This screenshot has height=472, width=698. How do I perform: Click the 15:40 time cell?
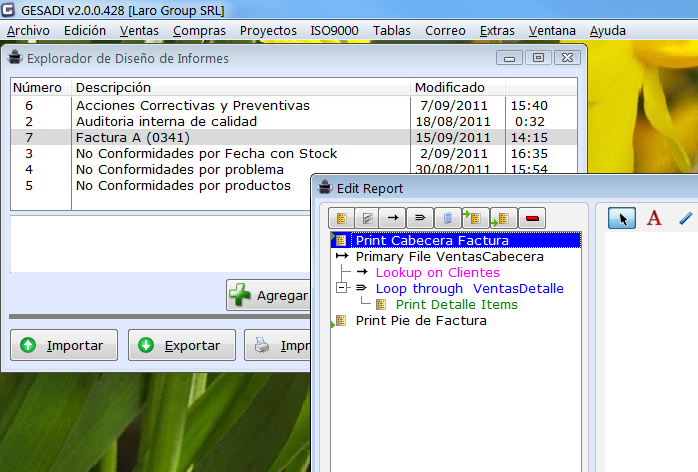pos(529,106)
